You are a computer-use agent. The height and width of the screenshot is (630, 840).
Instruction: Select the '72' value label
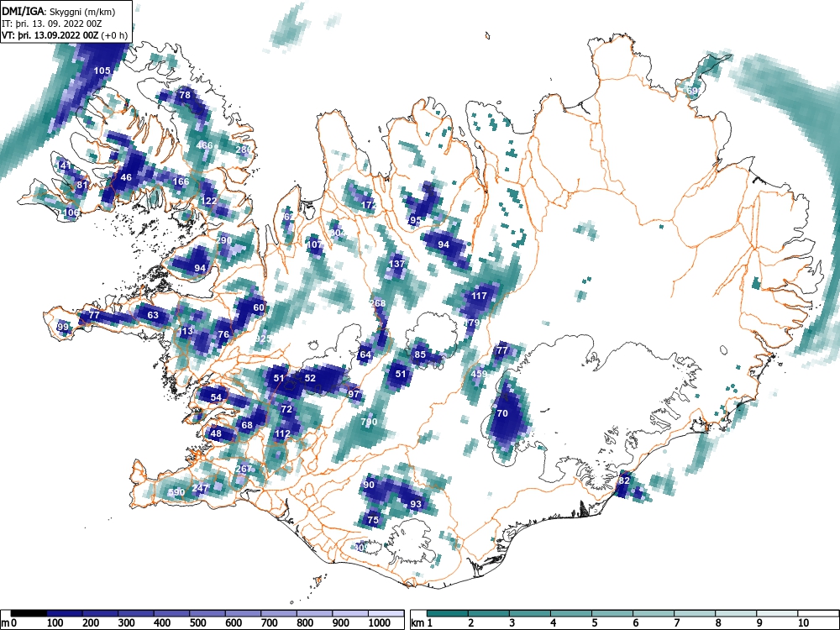[286, 409]
